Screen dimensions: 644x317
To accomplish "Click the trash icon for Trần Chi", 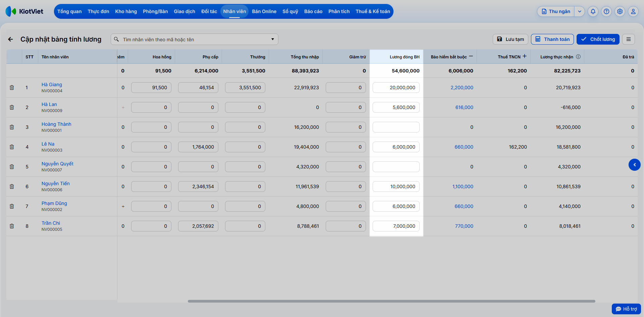I will pos(12,226).
